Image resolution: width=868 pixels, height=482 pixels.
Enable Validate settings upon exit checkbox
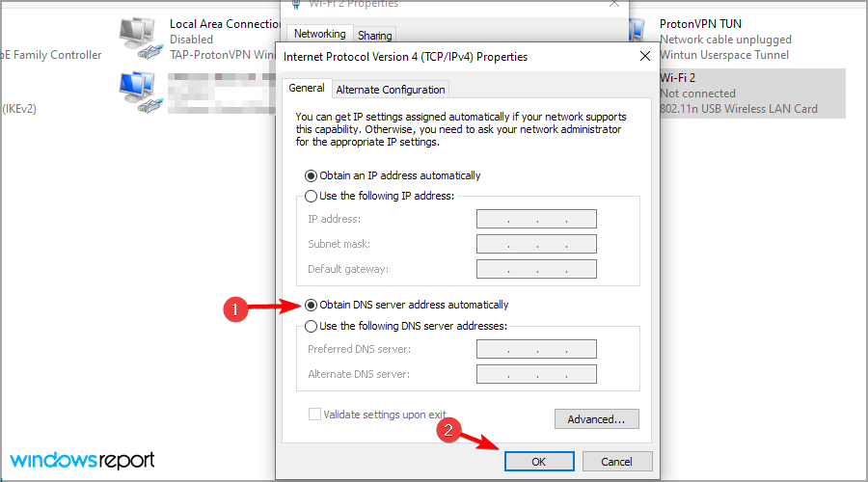click(x=314, y=414)
